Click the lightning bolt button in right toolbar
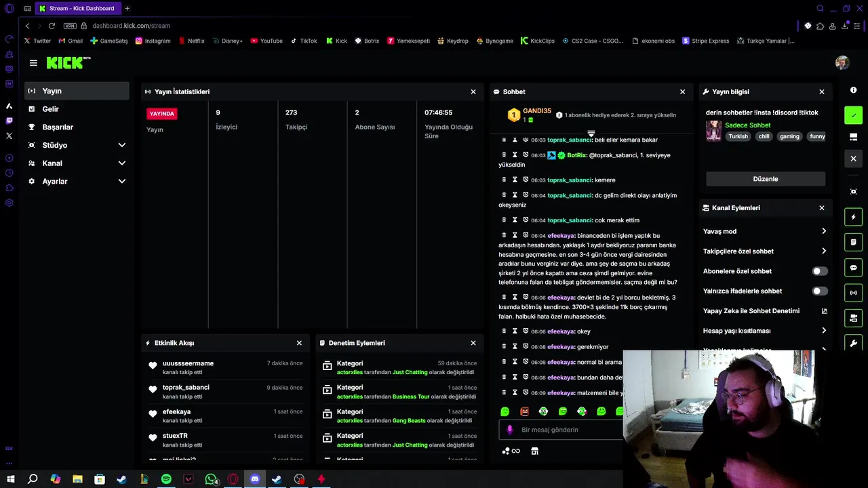 pos(853,217)
